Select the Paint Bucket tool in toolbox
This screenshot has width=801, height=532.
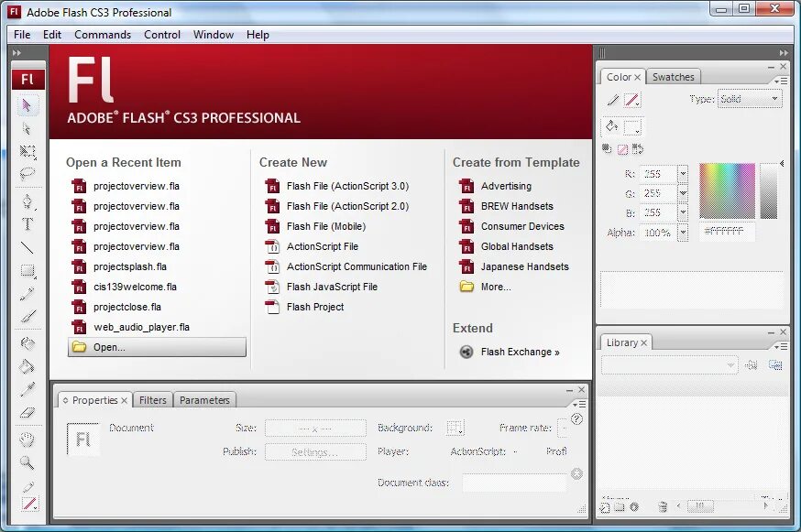point(27,366)
